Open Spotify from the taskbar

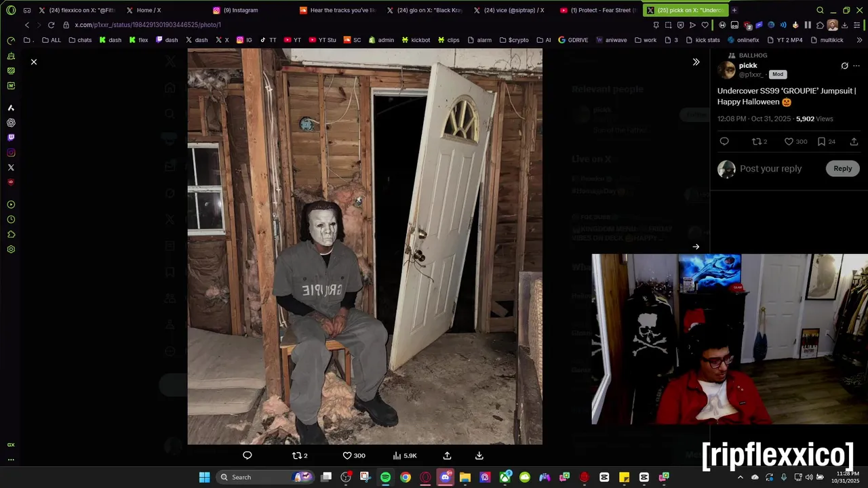(x=385, y=477)
